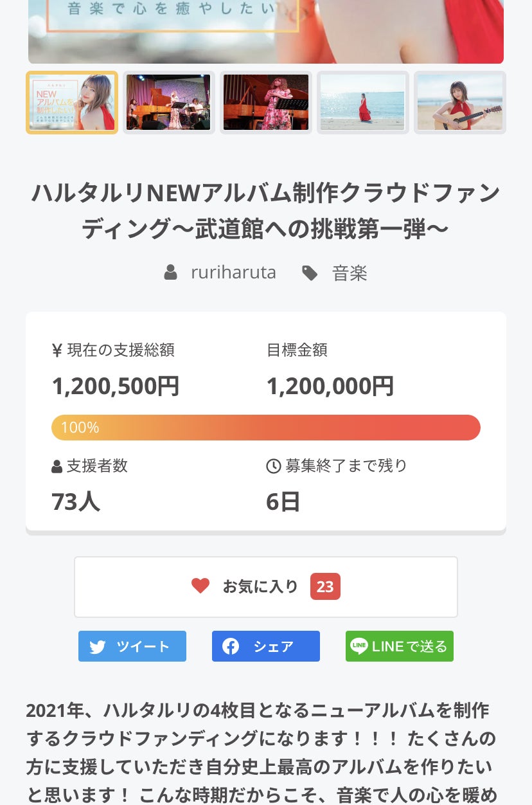This screenshot has width=532, height=805.
Task: Click the person icon beside 支援者数
Action: (57, 467)
